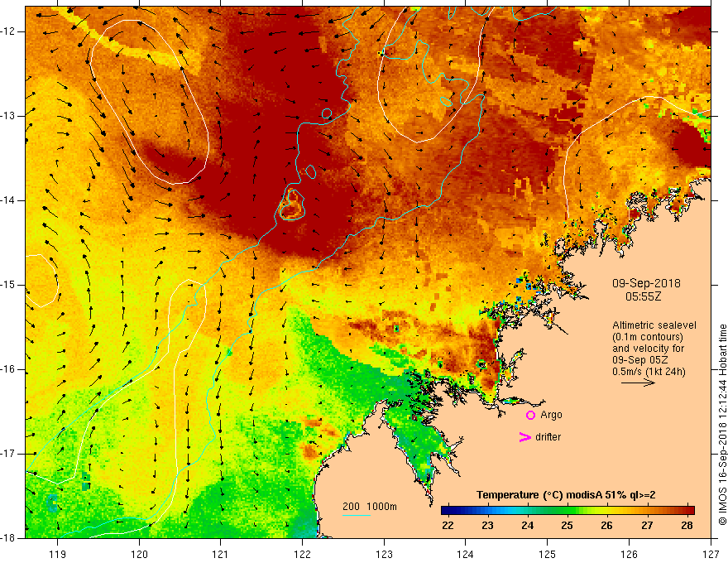Screen dimensions: 728x563
Task: Click the time label 05:55Z
Action: click(x=643, y=296)
